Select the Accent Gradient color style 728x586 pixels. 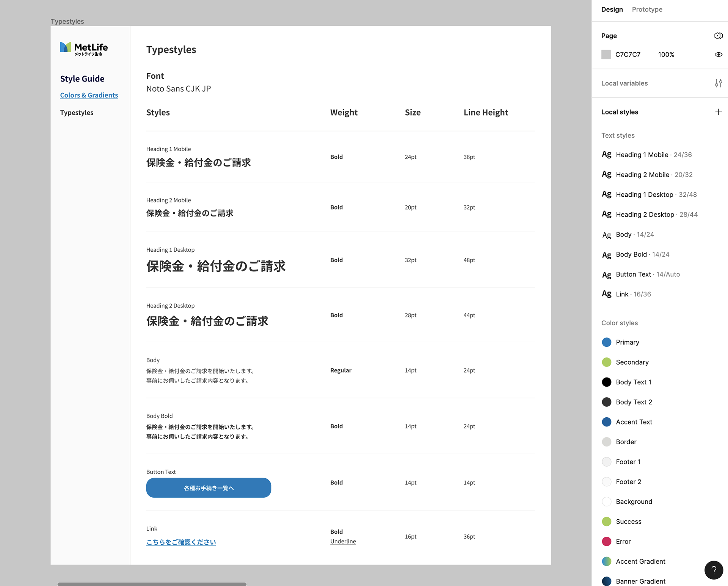coord(640,561)
